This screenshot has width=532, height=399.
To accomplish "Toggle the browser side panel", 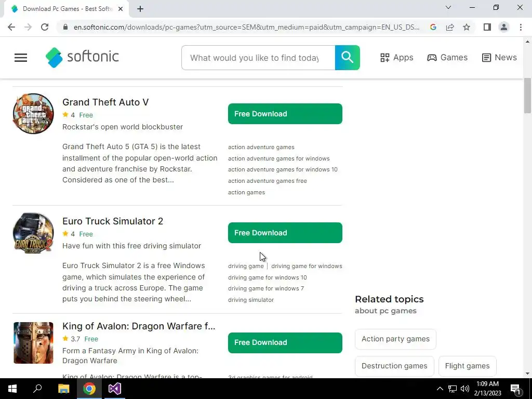I will pyautogui.click(x=487, y=27).
